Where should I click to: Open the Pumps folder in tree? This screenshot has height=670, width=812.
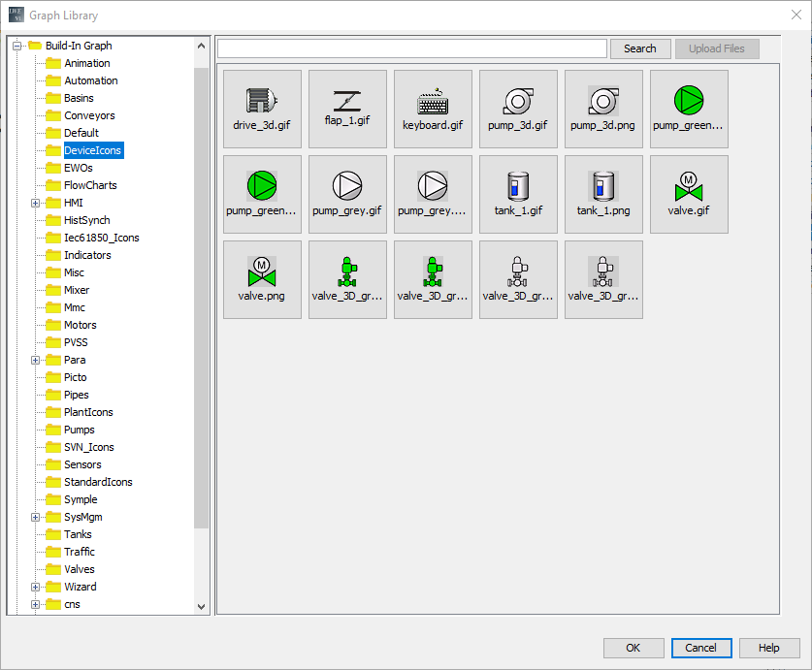tap(79, 430)
